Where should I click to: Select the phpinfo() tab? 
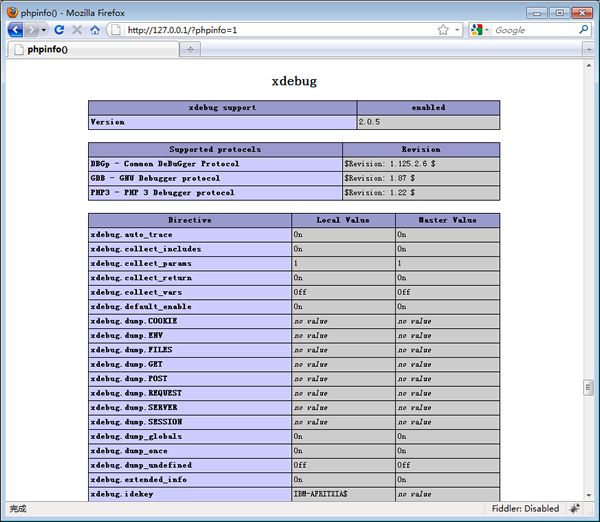coord(93,49)
